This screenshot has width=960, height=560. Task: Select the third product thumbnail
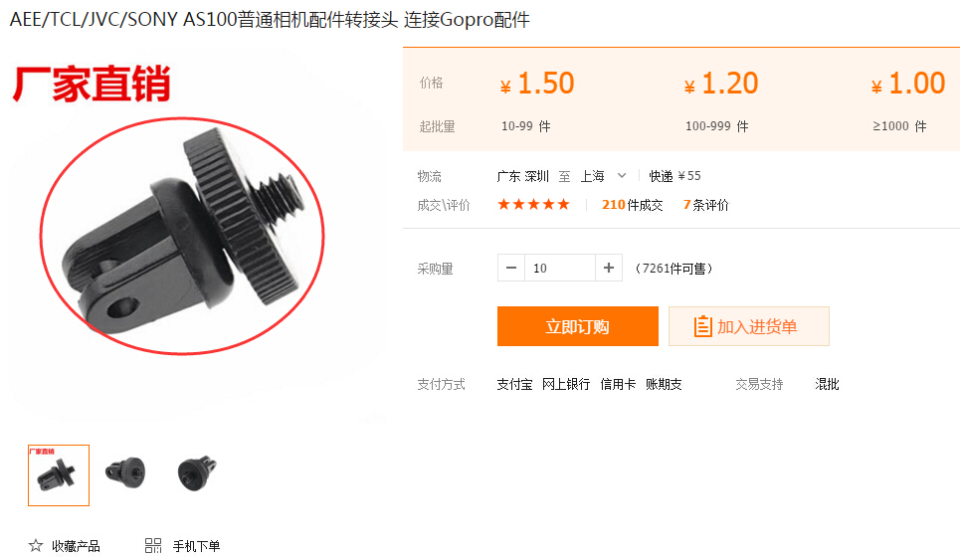pyautogui.click(x=197, y=473)
